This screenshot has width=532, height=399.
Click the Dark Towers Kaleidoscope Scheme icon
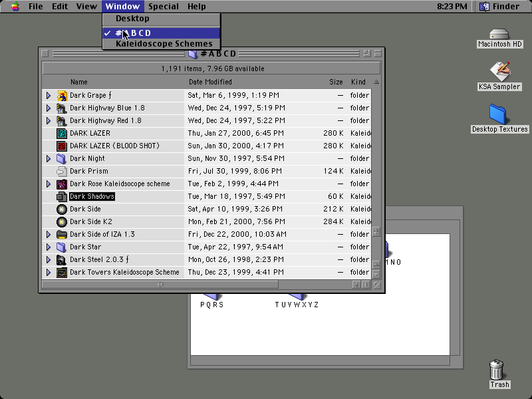click(62, 272)
